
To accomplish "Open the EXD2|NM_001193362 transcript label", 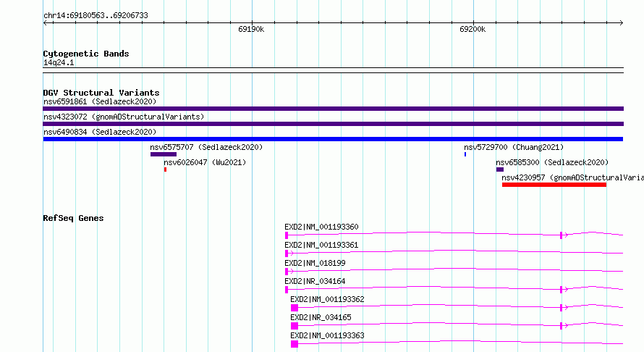I will tap(327, 299).
